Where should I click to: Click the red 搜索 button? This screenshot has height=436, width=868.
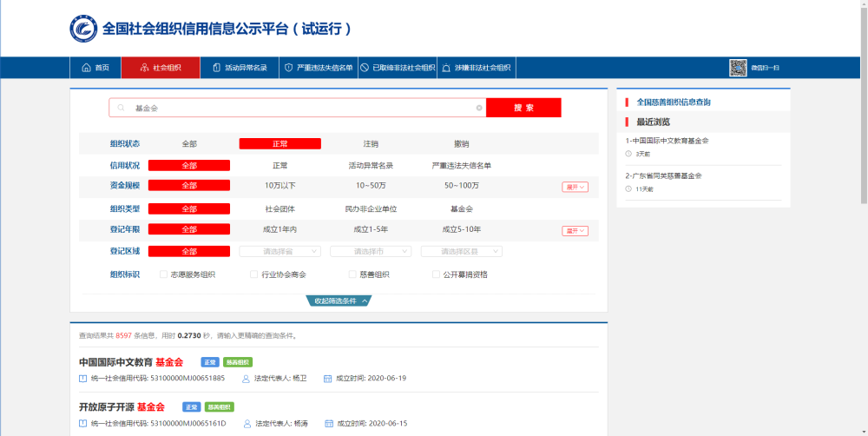tap(523, 108)
